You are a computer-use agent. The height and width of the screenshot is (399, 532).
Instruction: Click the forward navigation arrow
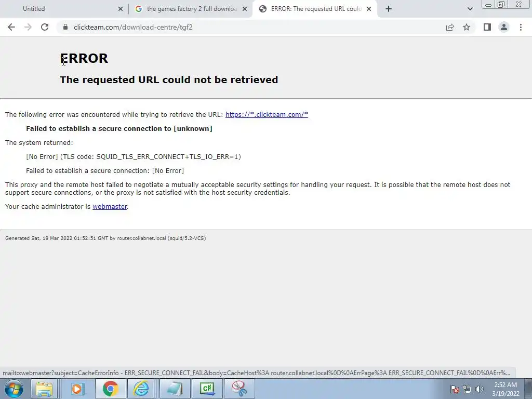pos(28,27)
